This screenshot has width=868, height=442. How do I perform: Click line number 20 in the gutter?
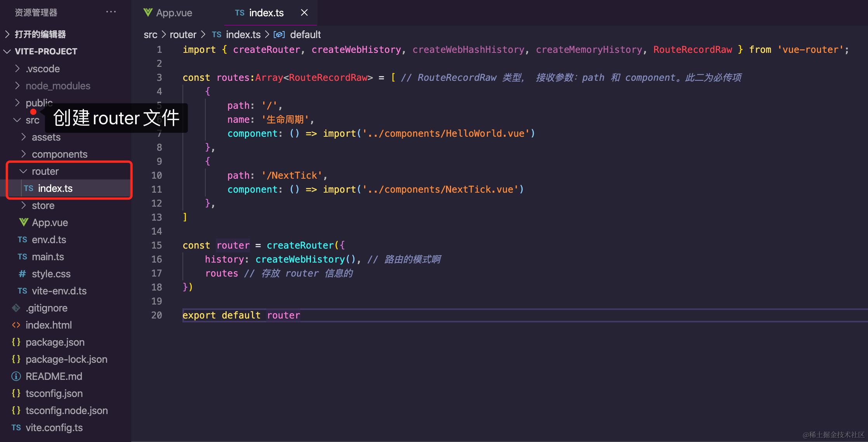pyautogui.click(x=156, y=315)
